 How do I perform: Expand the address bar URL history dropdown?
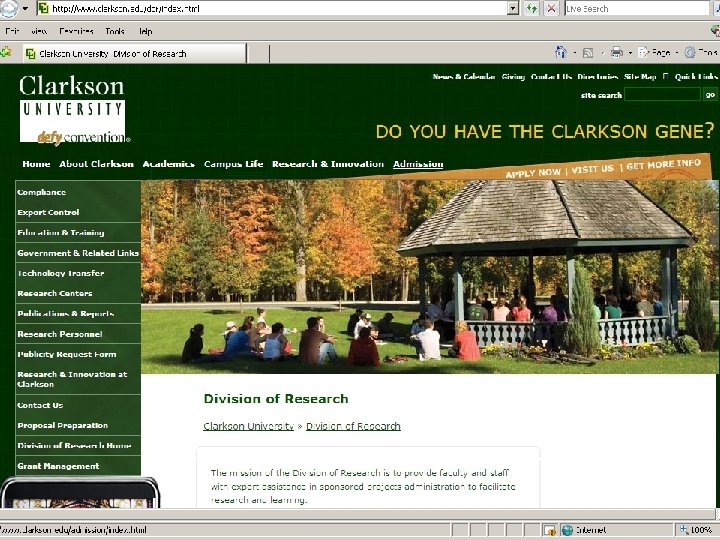coord(513,8)
